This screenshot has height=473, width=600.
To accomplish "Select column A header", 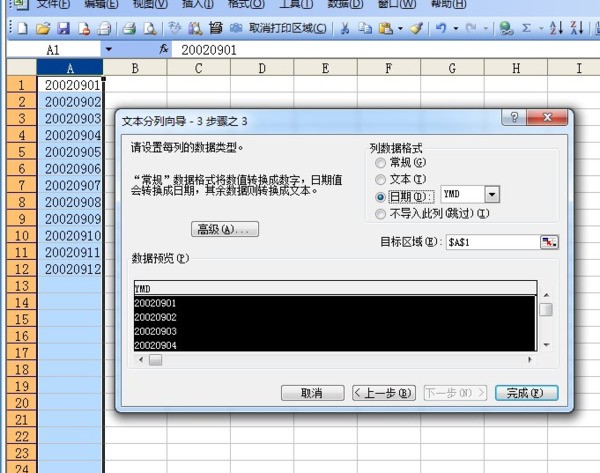I will tap(70, 68).
